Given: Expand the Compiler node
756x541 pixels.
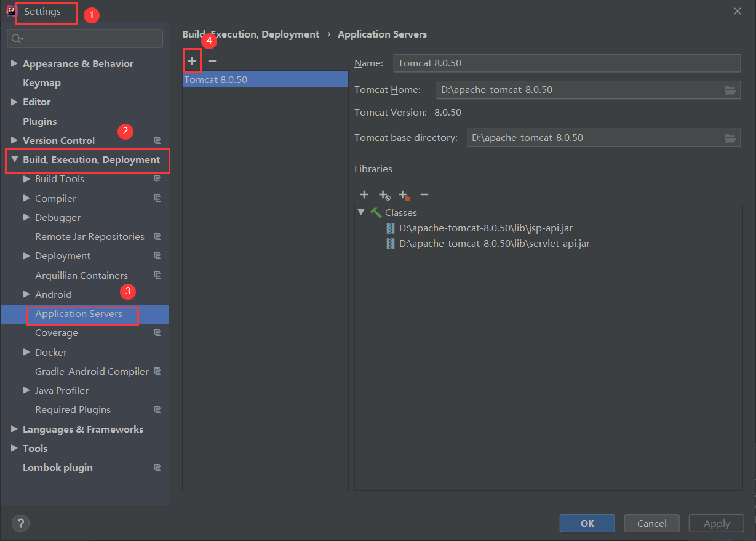Looking at the screenshot, I should (26, 198).
